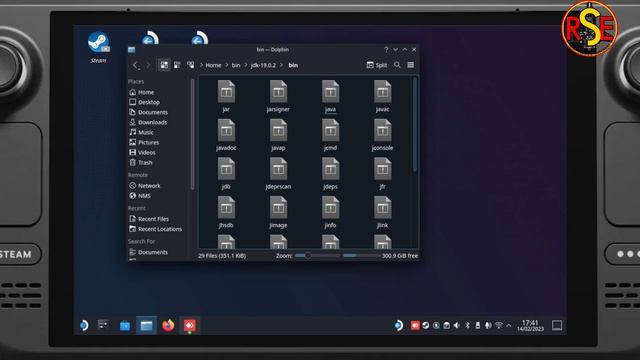640x360 pixels.
Task: Expand hidden system tray icons arrow
Action: [x=509, y=325]
